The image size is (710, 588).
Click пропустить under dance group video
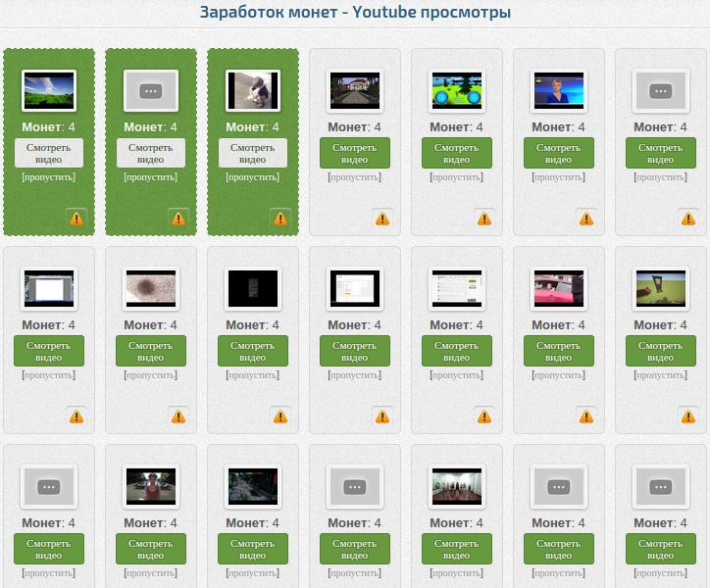(456, 572)
